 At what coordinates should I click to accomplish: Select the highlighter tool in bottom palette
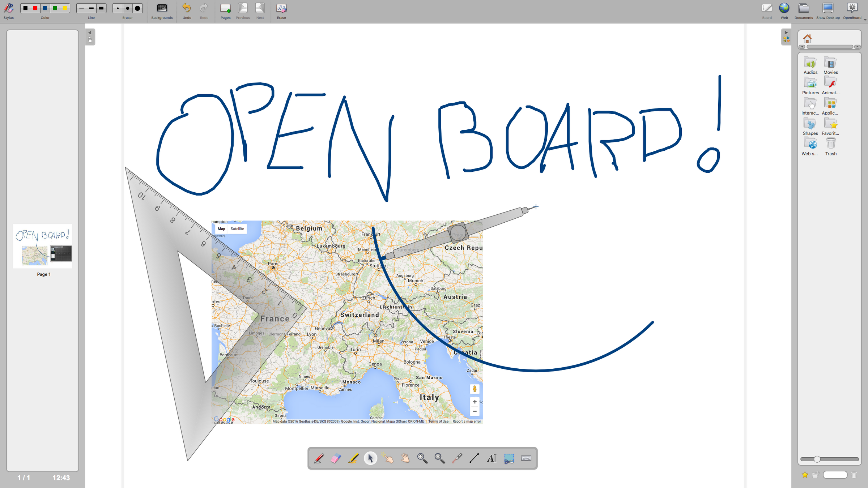pos(353,458)
